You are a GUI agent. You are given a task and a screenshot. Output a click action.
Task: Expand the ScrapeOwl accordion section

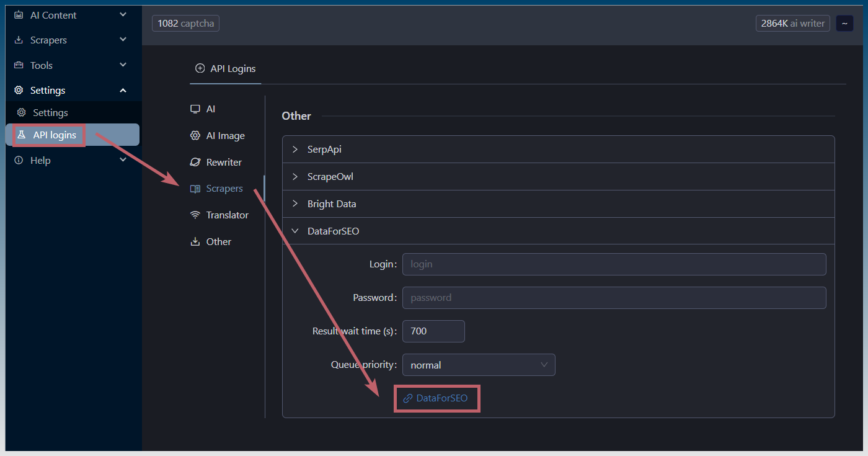tap(330, 177)
